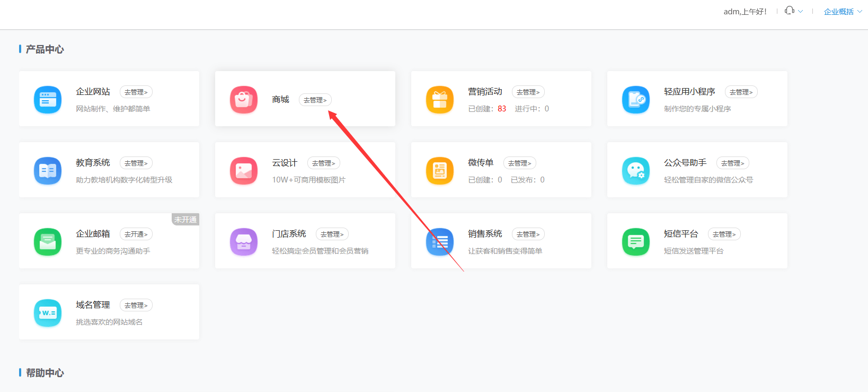Click the 教育系统 title text
Screen dimensions: 868x392
[93, 163]
